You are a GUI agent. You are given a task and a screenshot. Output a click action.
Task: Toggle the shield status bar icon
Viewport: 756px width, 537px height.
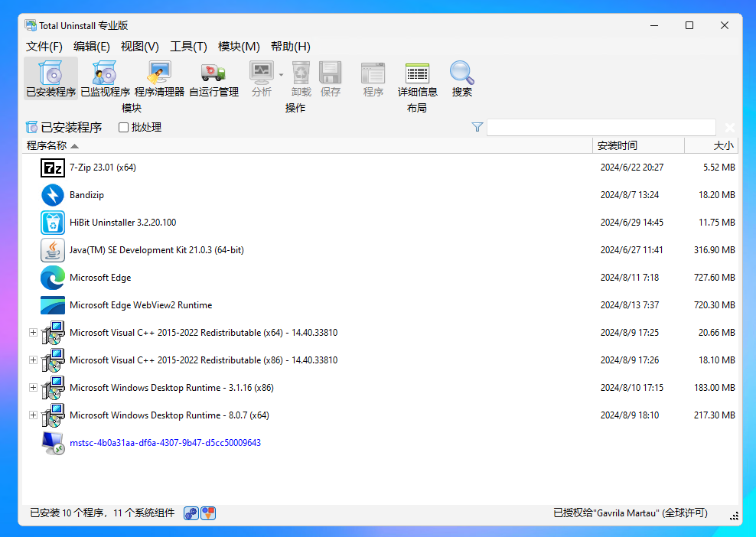[208, 513]
